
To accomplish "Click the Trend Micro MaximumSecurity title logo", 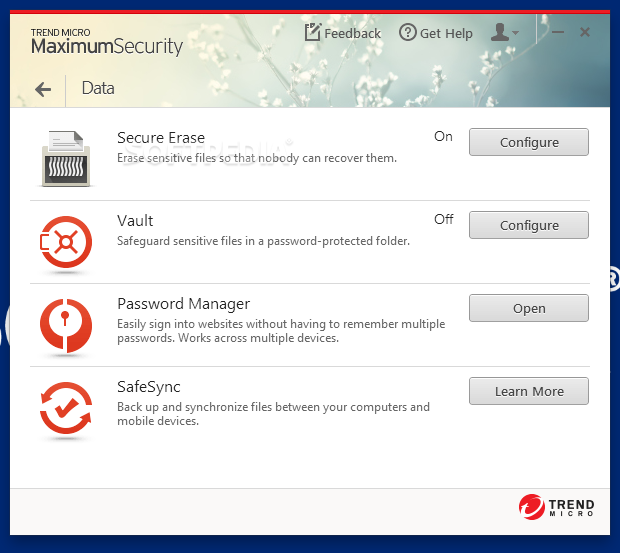I will click(x=107, y=42).
